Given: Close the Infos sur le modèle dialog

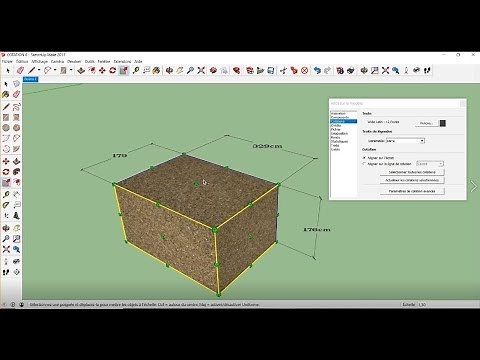Looking at the screenshot, I should click(x=463, y=104).
